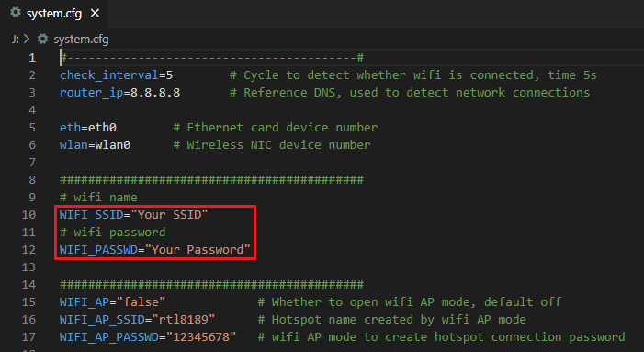Click the "12345678" AP password value

tap(198, 336)
